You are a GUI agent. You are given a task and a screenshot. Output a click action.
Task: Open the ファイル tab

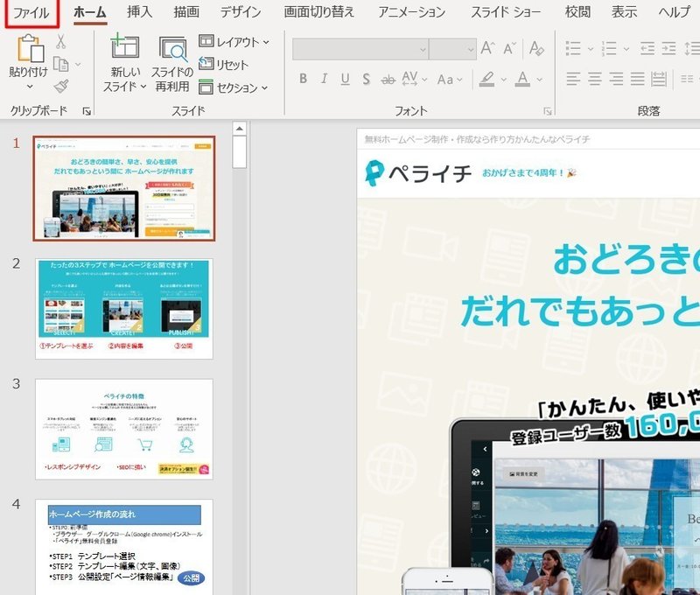point(31,12)
